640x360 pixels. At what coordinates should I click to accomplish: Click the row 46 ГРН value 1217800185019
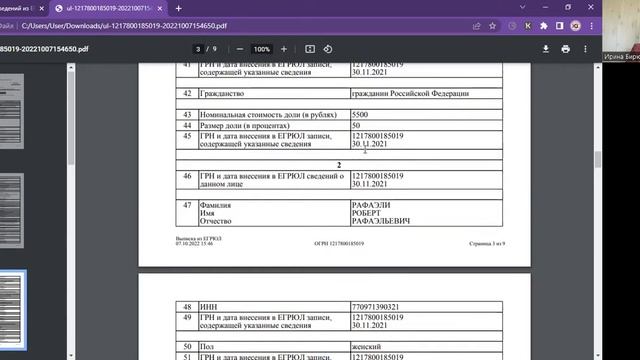click(378, 176)
